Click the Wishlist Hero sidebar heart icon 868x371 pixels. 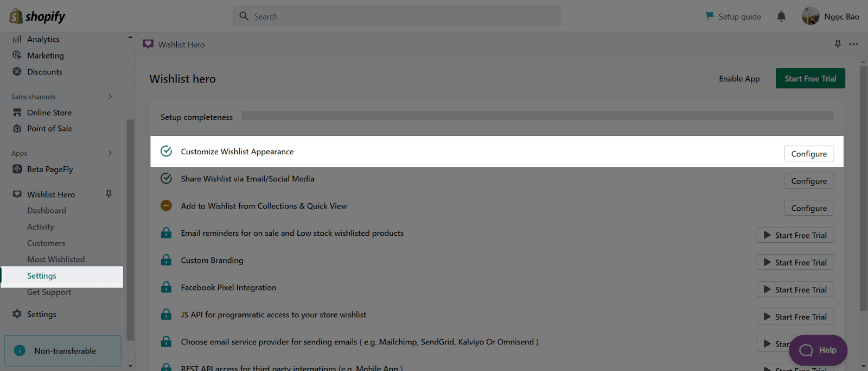(x=17, y=194)
